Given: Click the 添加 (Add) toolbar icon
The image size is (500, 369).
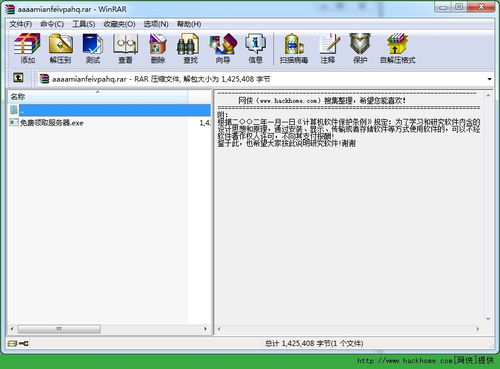Looking at the screenshot, I should coord(27,48).
